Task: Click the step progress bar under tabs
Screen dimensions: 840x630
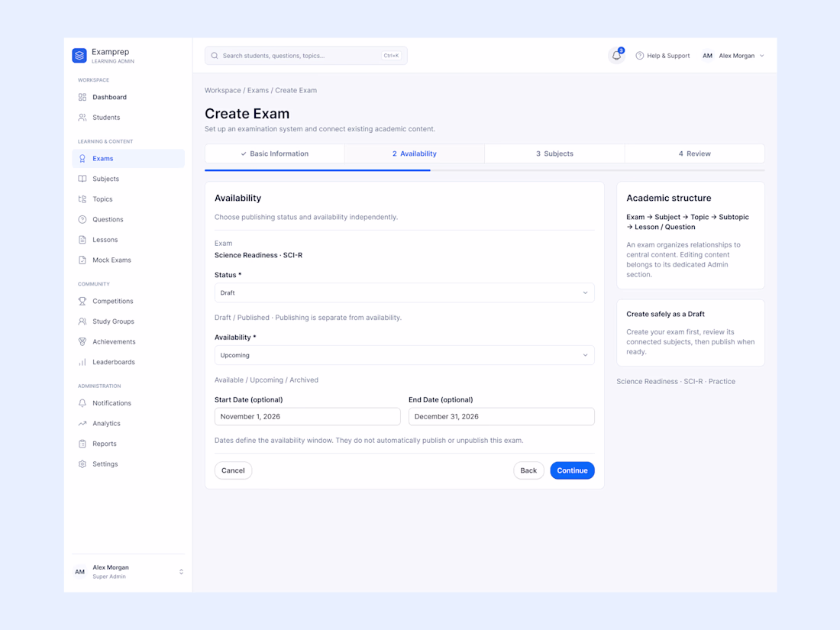Action: pos(485,170)
